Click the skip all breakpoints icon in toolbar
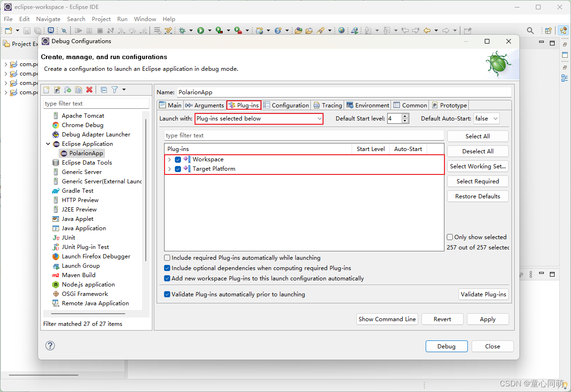Viewport: 571px width, 392px height. [x=64, y=31]
